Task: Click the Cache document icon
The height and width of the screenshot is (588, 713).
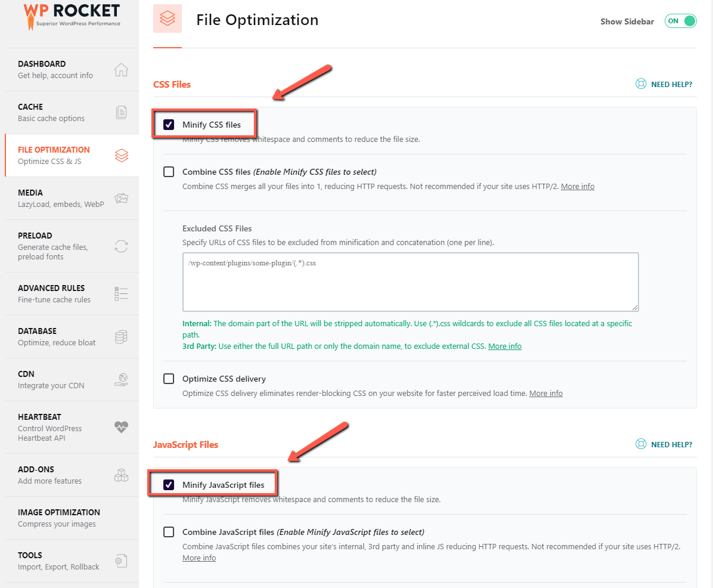Action: click(x=121, y=113)
